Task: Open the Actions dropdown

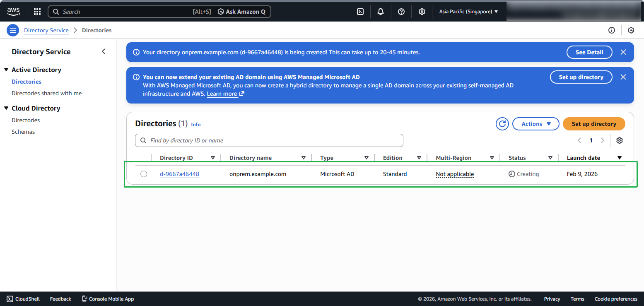Action: tap(536, 124)
